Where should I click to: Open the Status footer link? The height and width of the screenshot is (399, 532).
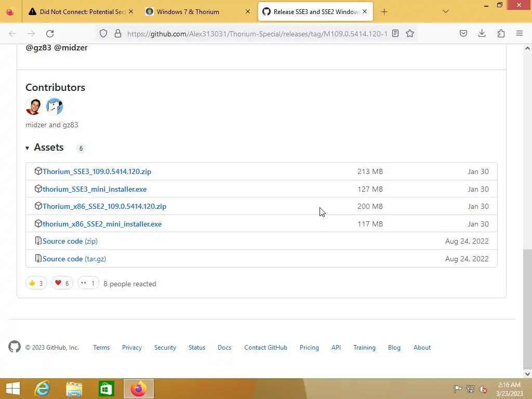(197, 348)
